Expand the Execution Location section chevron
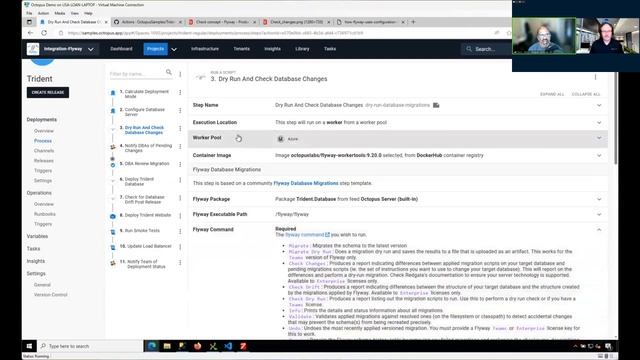Viewport: 640px width, 360px height. click(x=599, y=122)
